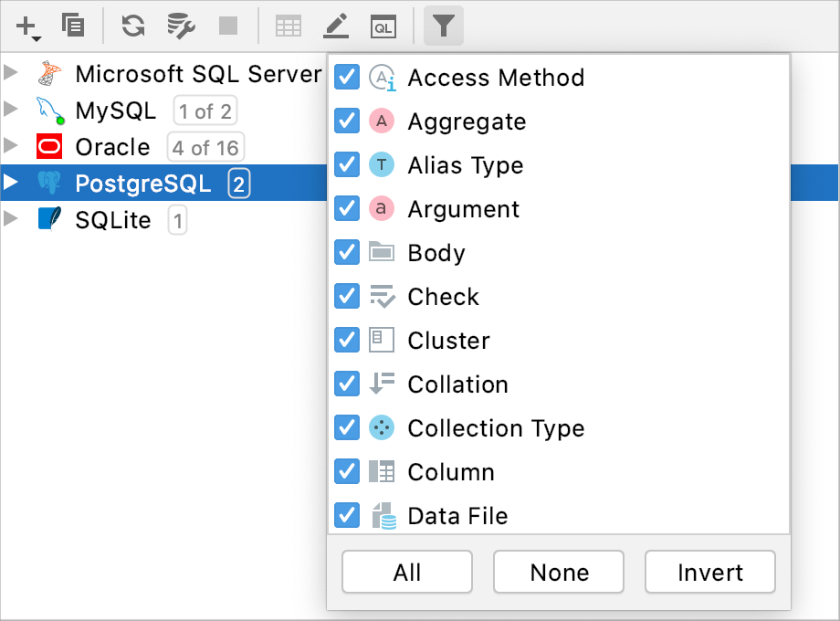Uncheck the Access Method checkbox
Screen dimensions: 840x621
347,78
